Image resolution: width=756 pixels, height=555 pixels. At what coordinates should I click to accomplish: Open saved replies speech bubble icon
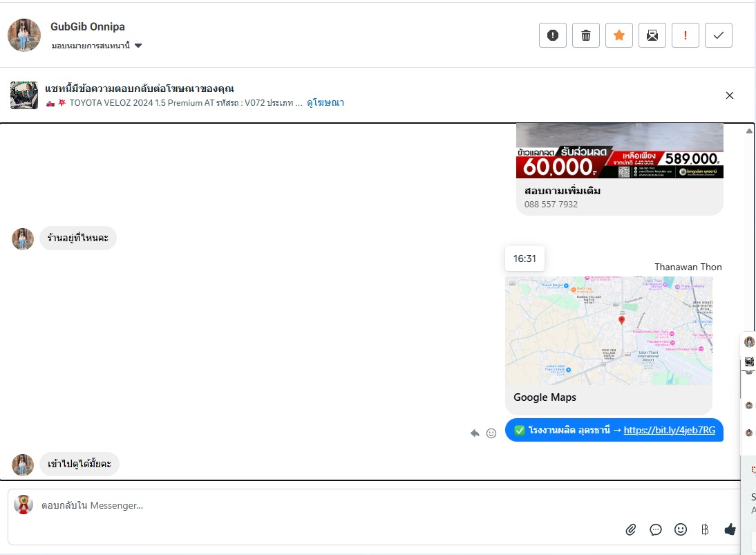click(656, 530)
